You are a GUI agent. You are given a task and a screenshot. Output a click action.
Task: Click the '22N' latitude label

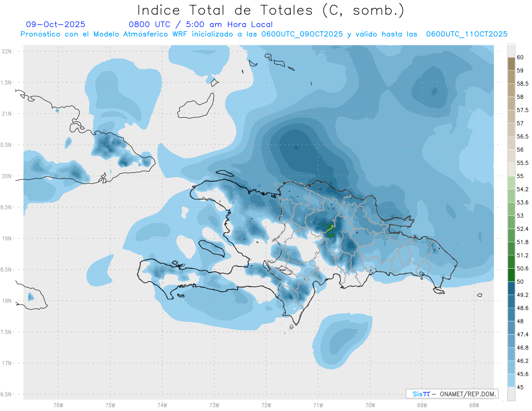(x=7, y=51)
